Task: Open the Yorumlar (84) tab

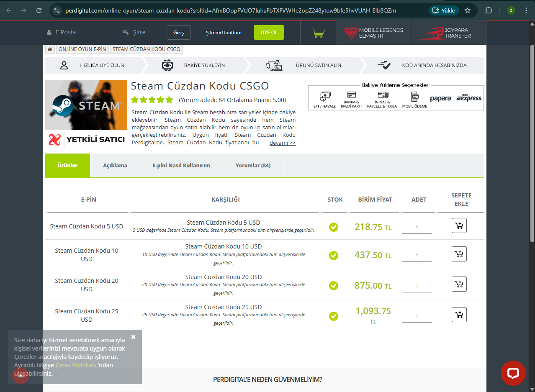Action: [x=253, y=165]
